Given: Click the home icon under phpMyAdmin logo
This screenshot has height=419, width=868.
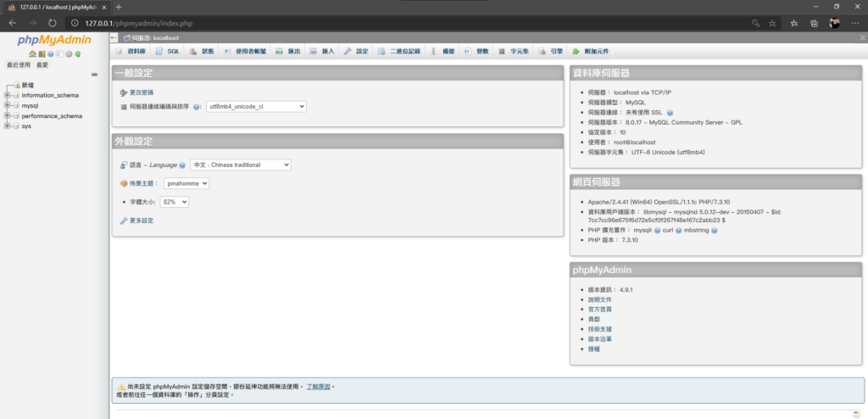Looking at the screenshot, I should pyautogui.click(x=31, y=54).
